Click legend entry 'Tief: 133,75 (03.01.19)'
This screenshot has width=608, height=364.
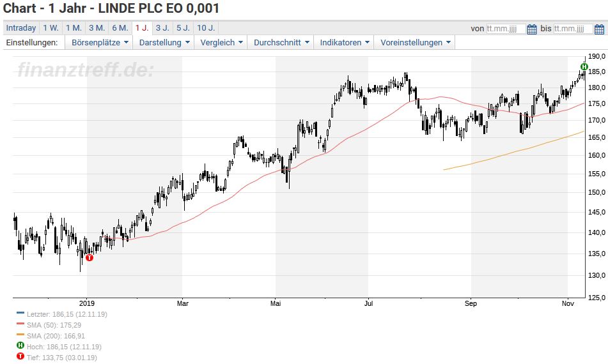tap(61, 358)
